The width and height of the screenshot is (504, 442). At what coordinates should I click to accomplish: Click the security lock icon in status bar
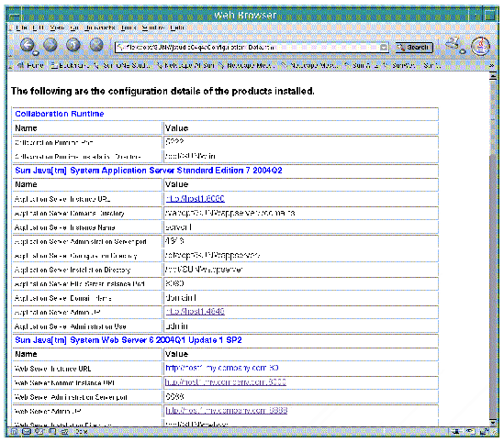484,432
